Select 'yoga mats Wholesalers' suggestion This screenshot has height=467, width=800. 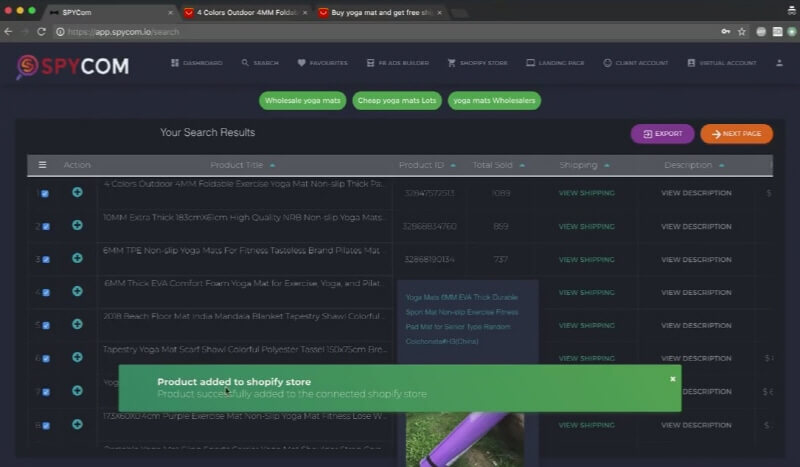pos(494,101)
